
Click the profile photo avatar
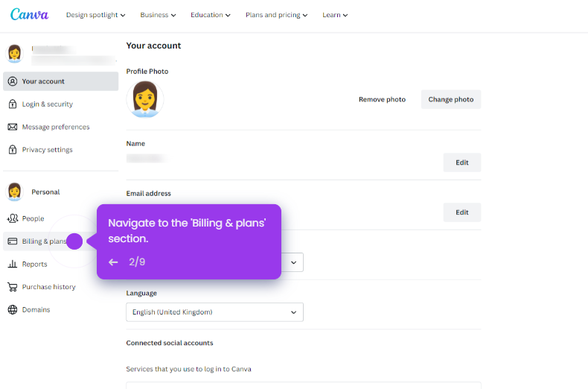144,98
